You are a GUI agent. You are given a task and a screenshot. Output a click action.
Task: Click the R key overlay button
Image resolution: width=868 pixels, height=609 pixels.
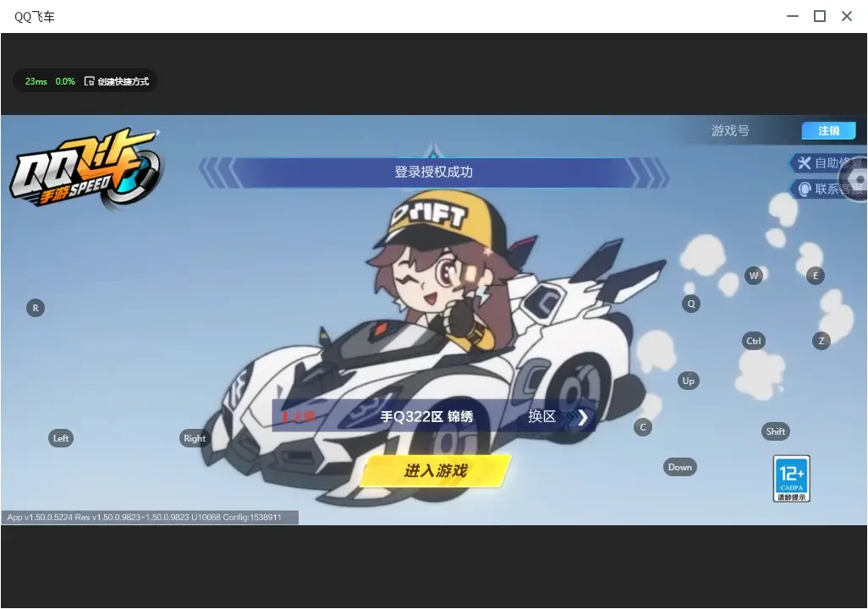pos(36,308)
